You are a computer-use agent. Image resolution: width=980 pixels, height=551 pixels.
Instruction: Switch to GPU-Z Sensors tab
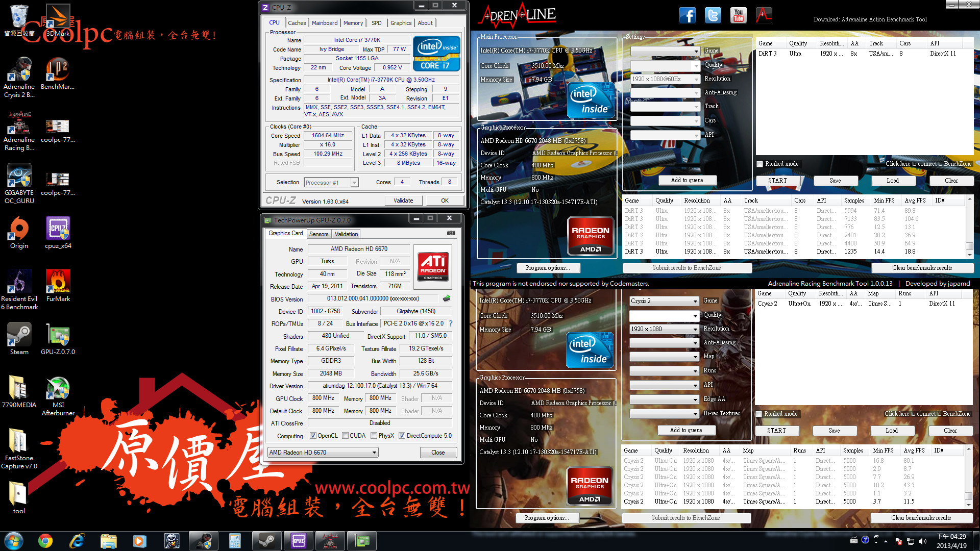(x=319, y=234)
